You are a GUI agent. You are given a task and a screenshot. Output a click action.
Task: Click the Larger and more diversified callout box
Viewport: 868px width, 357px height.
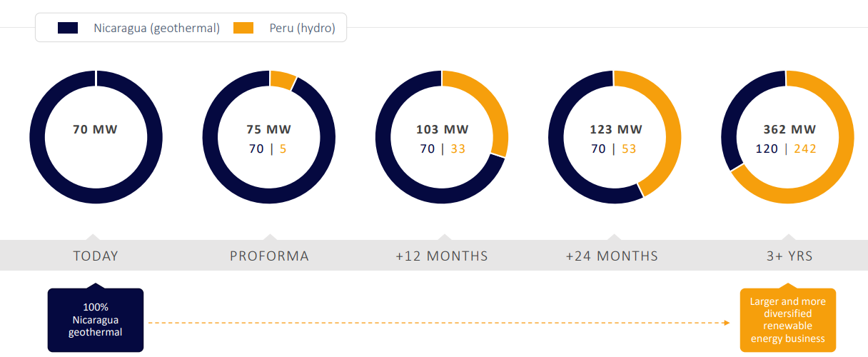tap(787, 320)
